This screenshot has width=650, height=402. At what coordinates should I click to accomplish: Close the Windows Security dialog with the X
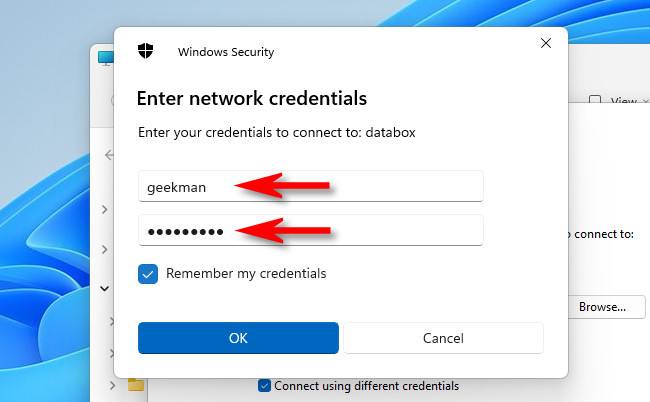[x=545, y=44]
